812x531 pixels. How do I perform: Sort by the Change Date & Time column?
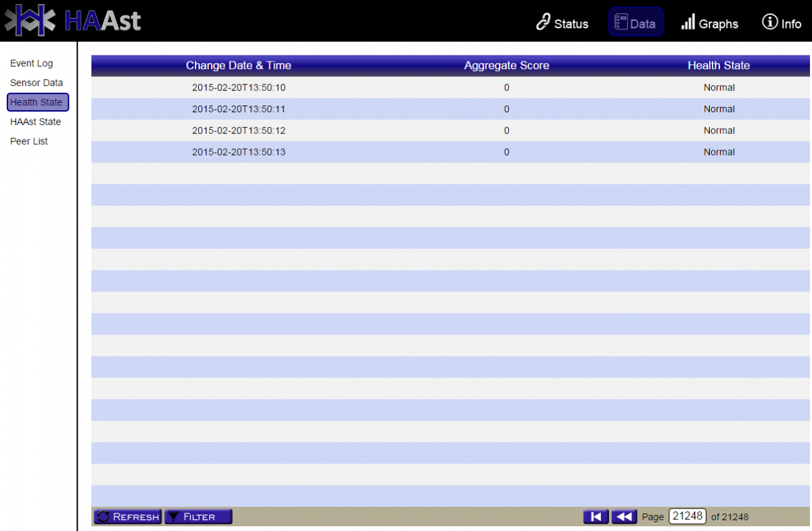click(238, 66)
